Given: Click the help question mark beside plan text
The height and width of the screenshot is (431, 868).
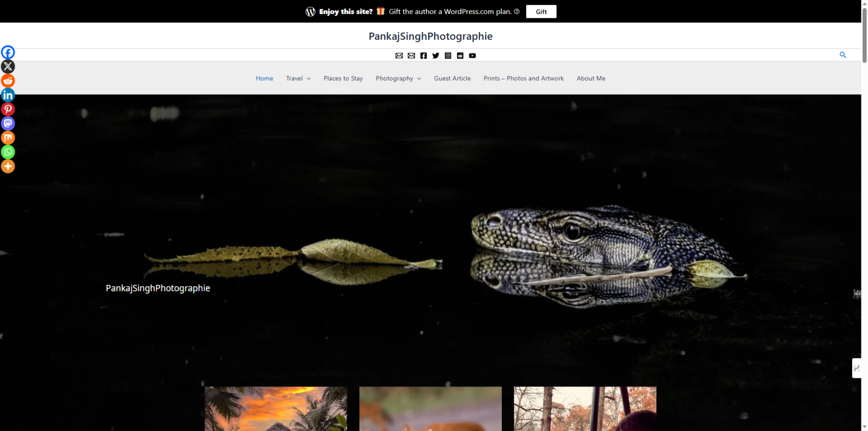Looking at the screenshot, I should coord(516,11).
